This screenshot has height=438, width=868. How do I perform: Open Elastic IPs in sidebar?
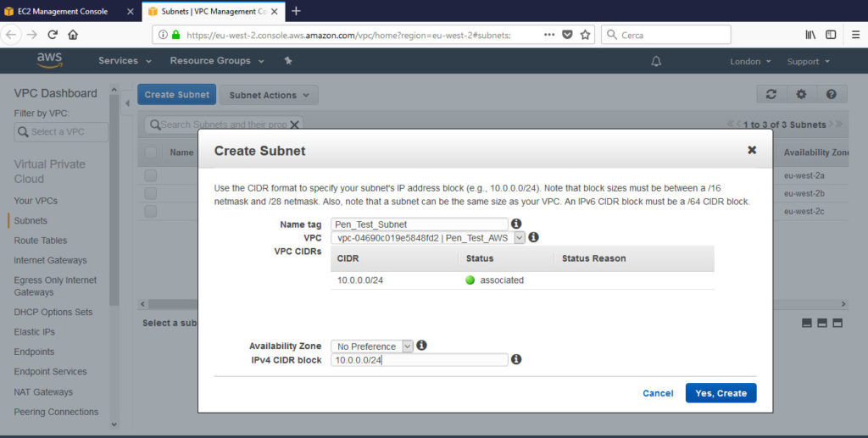(x=34, y=332)
